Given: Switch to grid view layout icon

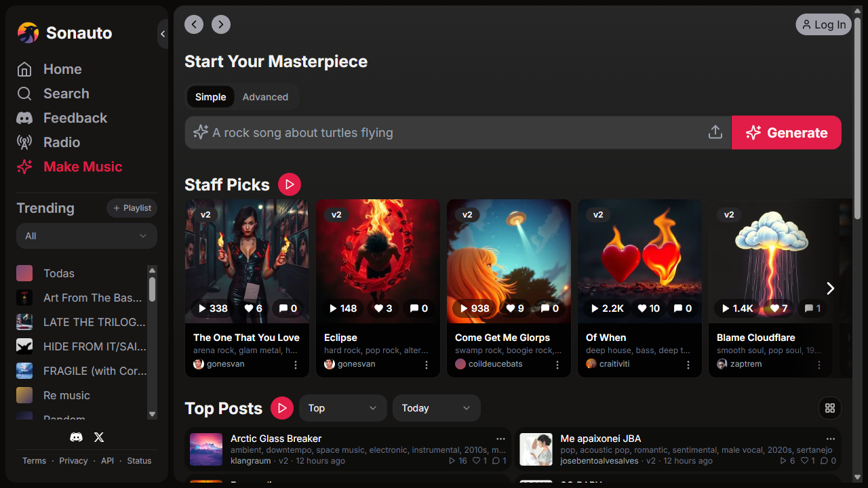Looking at the screenshot, I should pyautogui.click(x=829, y=408).
